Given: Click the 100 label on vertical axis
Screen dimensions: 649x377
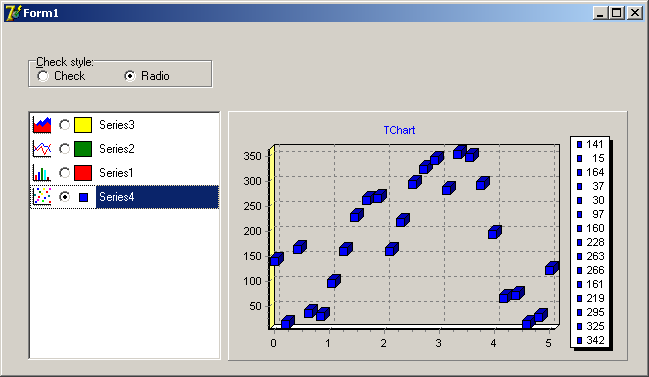Looking at the screenshot, I should pos(252,281).
